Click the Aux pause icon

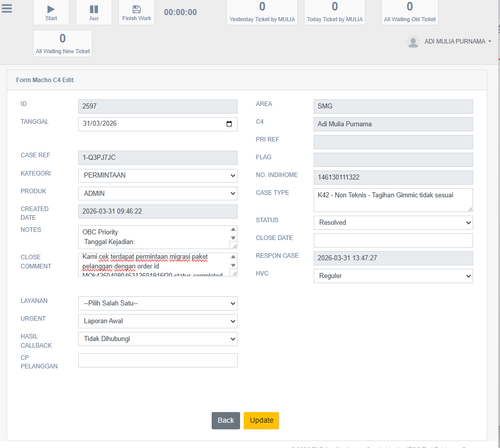94,9
